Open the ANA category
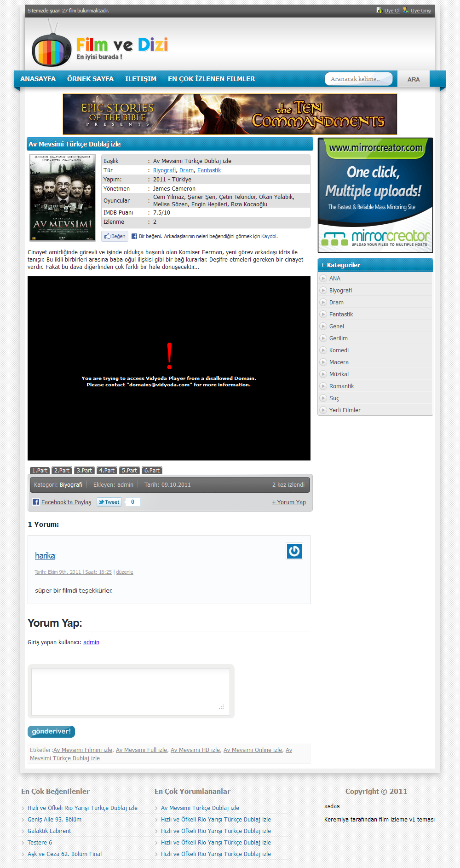The width and height of the screenshot is (460, 868). pyautogui.click(x=335, y=279)
